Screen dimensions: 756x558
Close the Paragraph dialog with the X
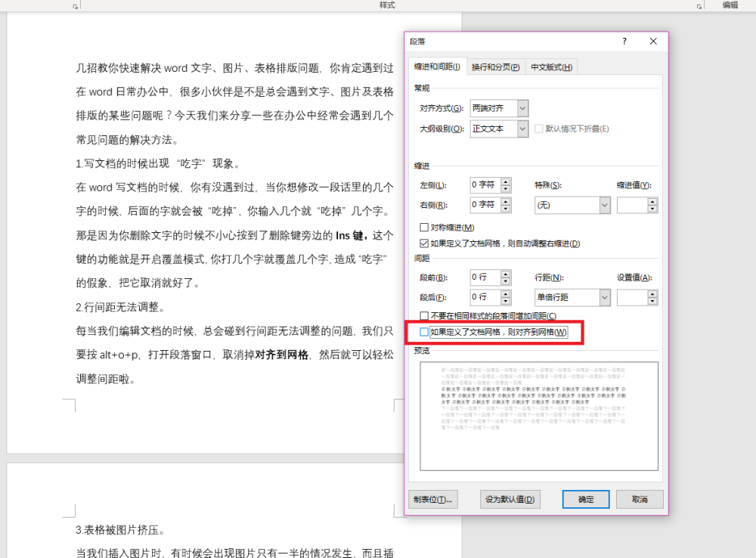[x=653, y=42]
